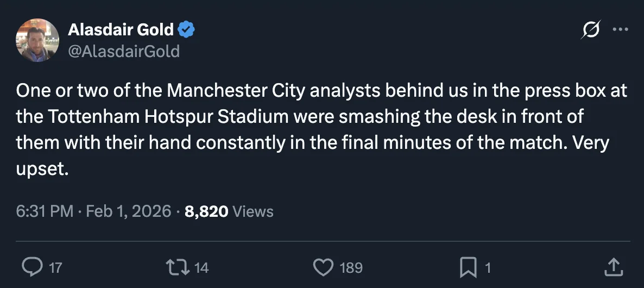The width and height of the screenshot is (644, 288).
Task: Click the 14 reposts count
Action: [201, 267]
